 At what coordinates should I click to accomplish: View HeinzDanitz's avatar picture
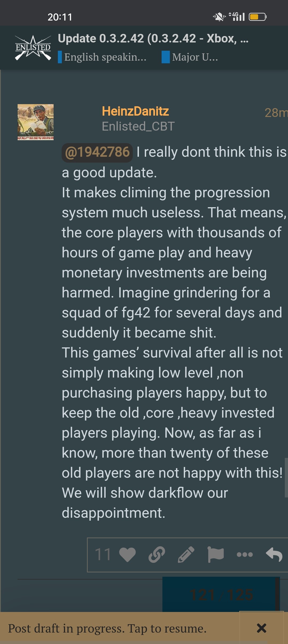point(35,122)
